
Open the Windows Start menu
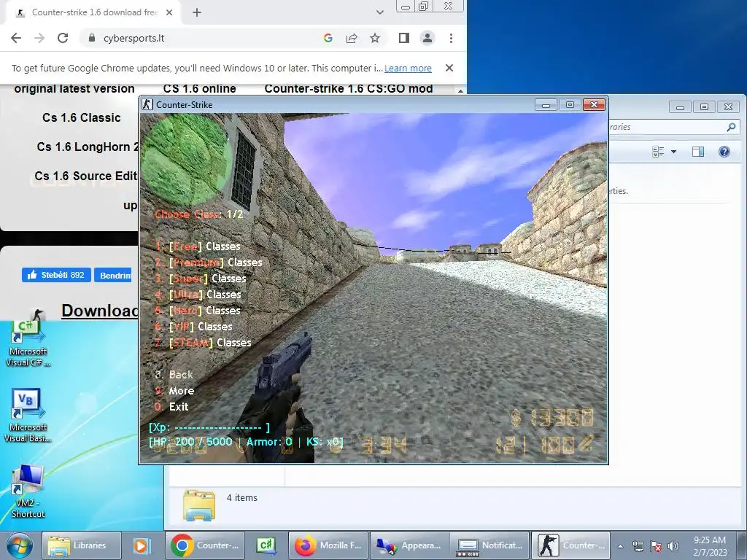click(19, 545)
